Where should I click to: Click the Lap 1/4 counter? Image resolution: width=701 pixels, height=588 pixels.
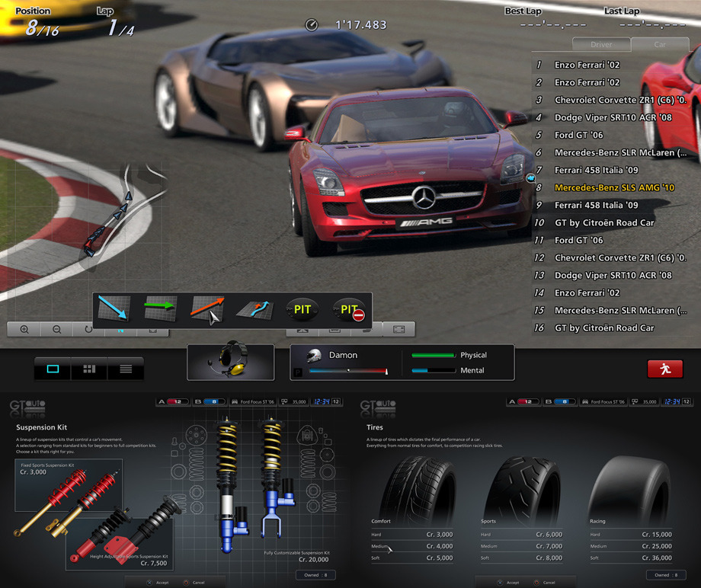[x=117, y=22]
